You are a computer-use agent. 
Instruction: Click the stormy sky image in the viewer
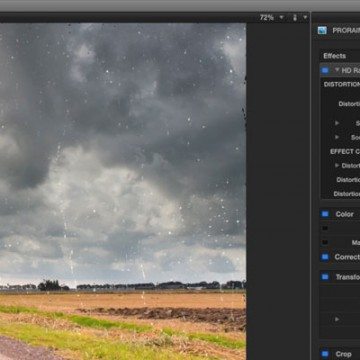123,191
